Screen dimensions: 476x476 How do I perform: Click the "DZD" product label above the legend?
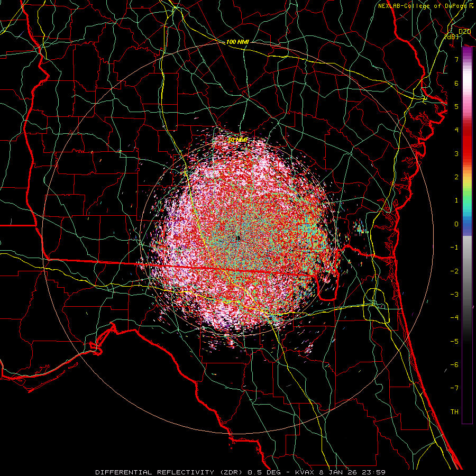tap(464, 32)
